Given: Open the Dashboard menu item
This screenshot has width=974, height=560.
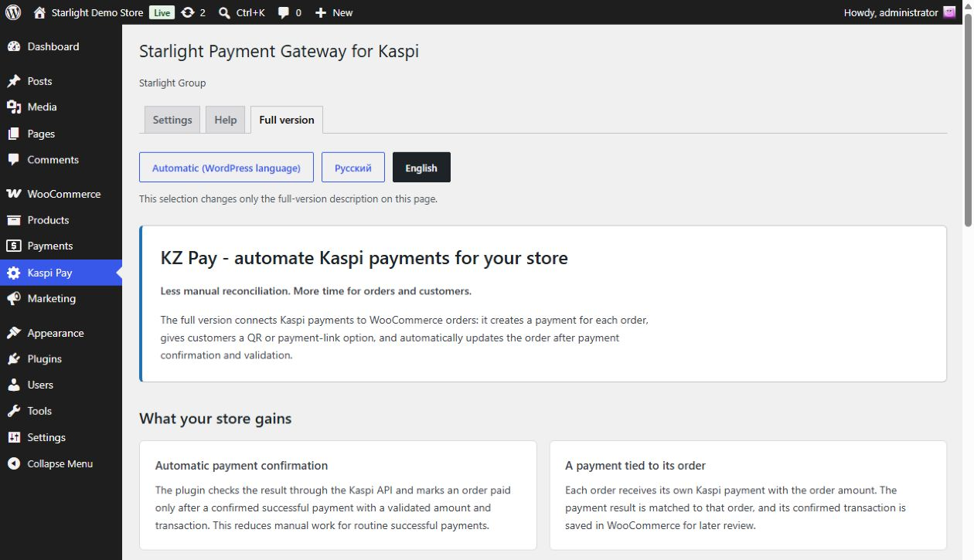Looking at the screenshot, I should click(x=61, y=46).
